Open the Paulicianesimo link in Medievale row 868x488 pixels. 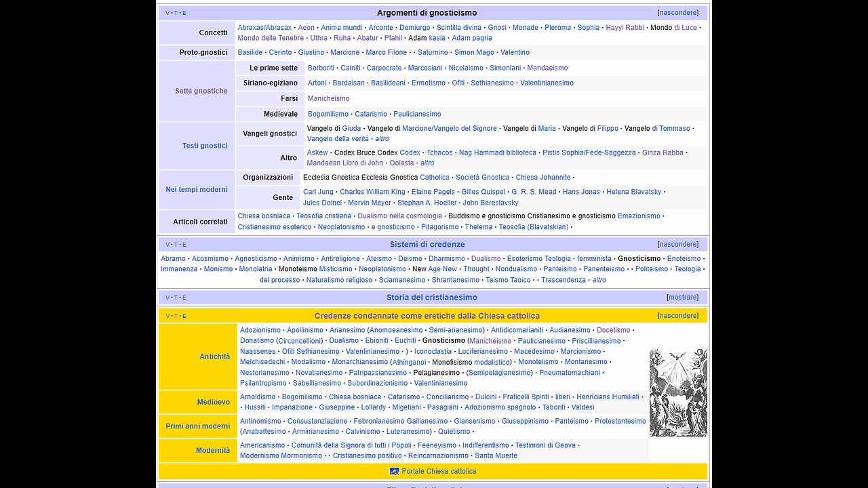click(417, 114)
